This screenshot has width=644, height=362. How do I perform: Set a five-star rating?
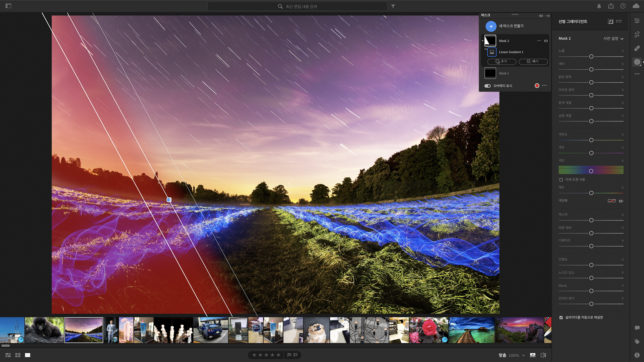[x=279, y=355]
